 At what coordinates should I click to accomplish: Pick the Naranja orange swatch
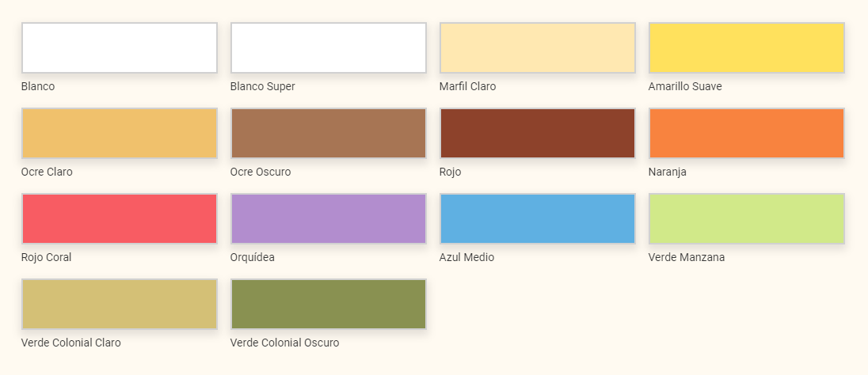tap(747, 133)
